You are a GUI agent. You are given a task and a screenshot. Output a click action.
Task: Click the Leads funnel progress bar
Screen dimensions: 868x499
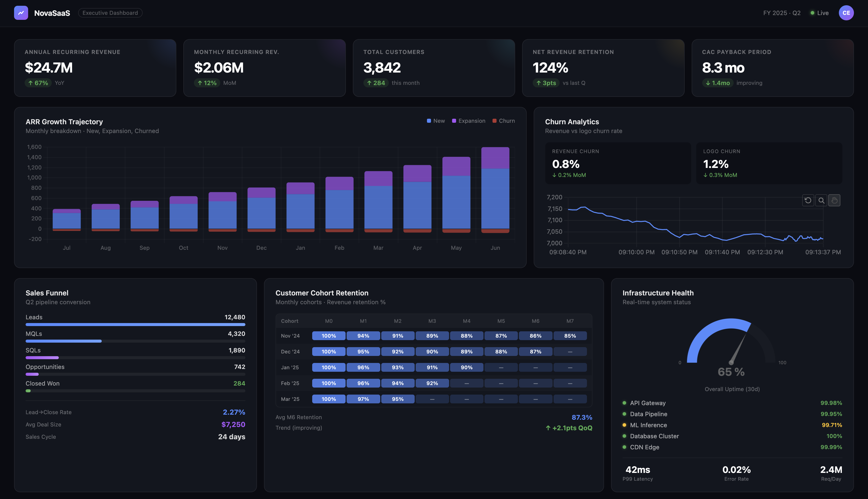point(135,324)
